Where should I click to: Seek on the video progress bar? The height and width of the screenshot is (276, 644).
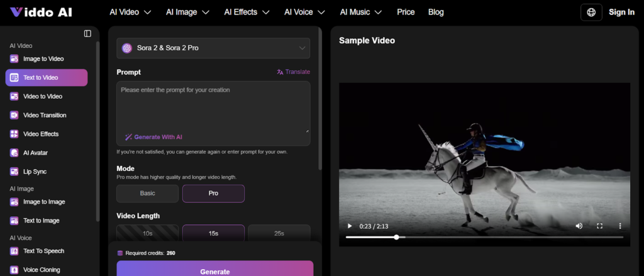[484, 237]
